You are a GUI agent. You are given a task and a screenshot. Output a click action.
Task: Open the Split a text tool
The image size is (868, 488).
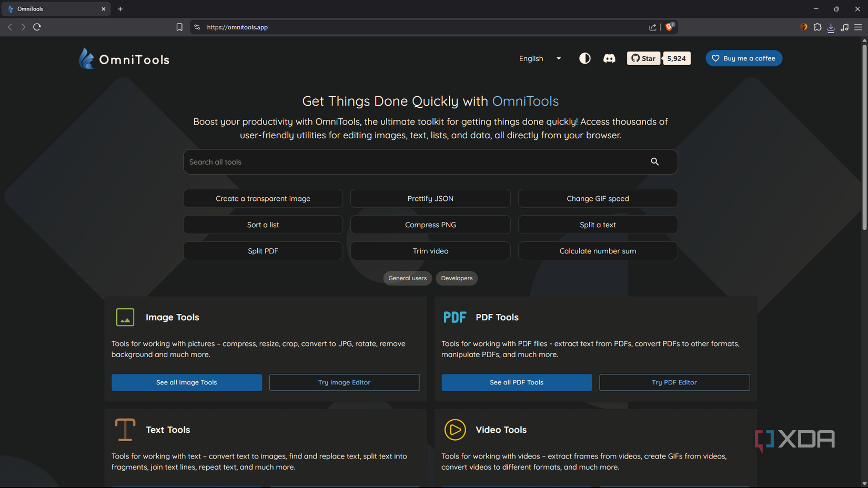point(598,225)
